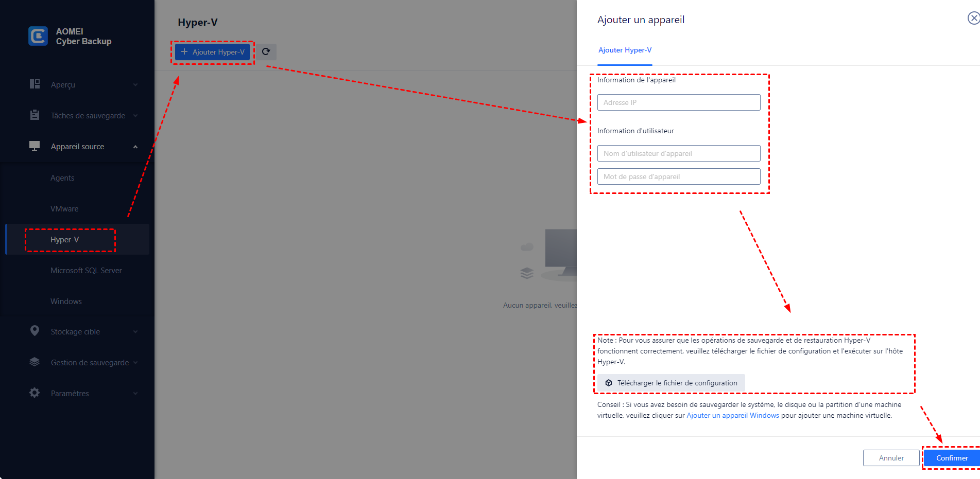Refresh the Hyper-V device list

pos(266,51)
